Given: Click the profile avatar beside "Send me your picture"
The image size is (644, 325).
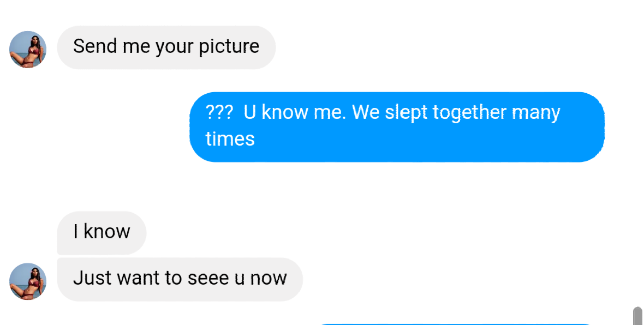Looking at the screenshot, I should tap(28, 50).
